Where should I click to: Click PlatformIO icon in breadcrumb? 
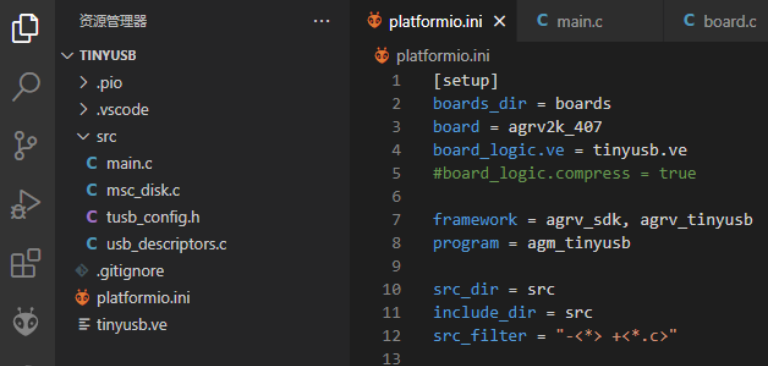382,55
